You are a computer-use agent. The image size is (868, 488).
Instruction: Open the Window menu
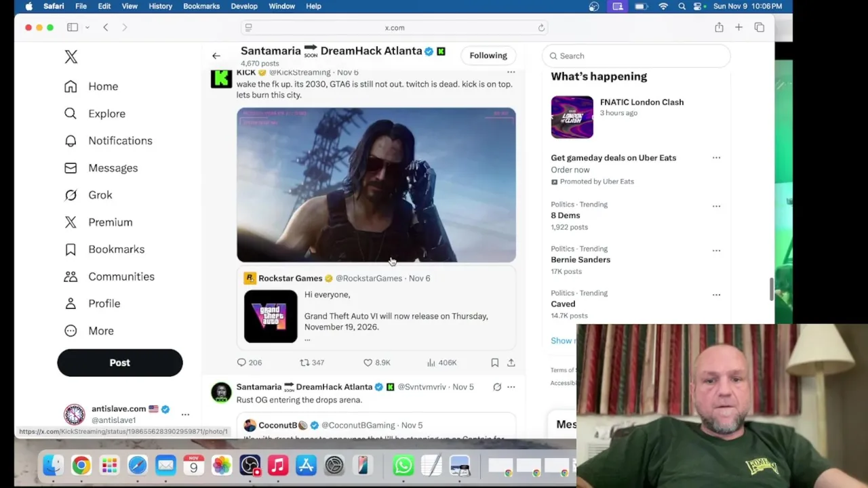(x=281, y=6)
